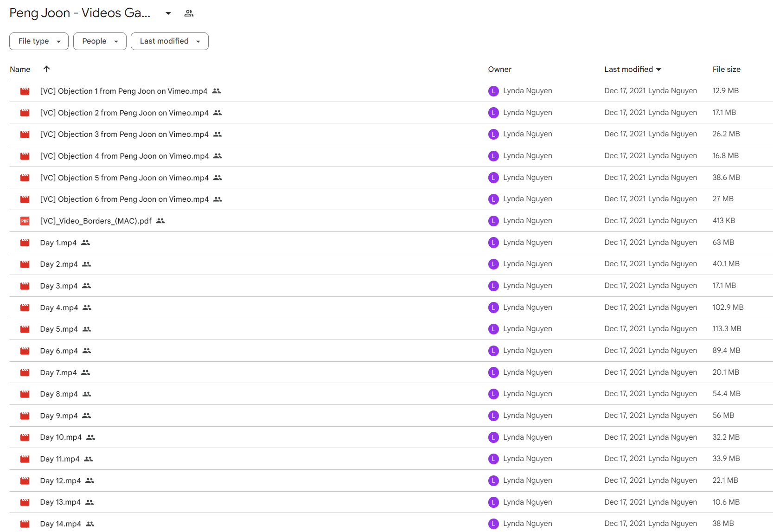Click video icon for Objection 4 file
This screenshot has height=532, width=773.
[x=25, y=156]
